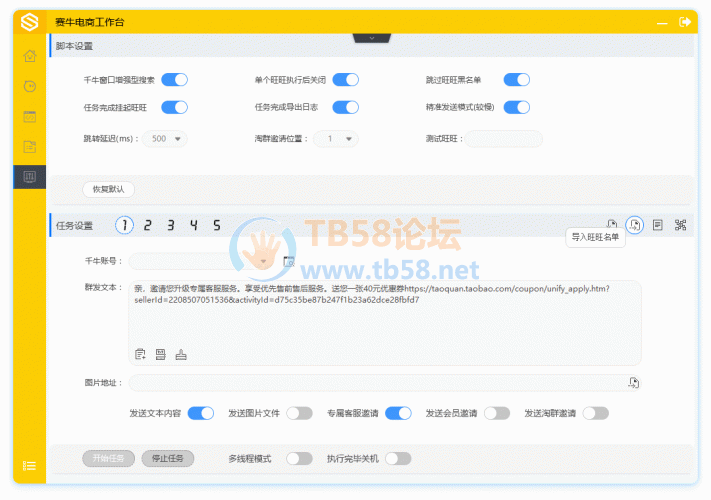Enable 发送淘群邀请 switch

[x=596, y=413]
